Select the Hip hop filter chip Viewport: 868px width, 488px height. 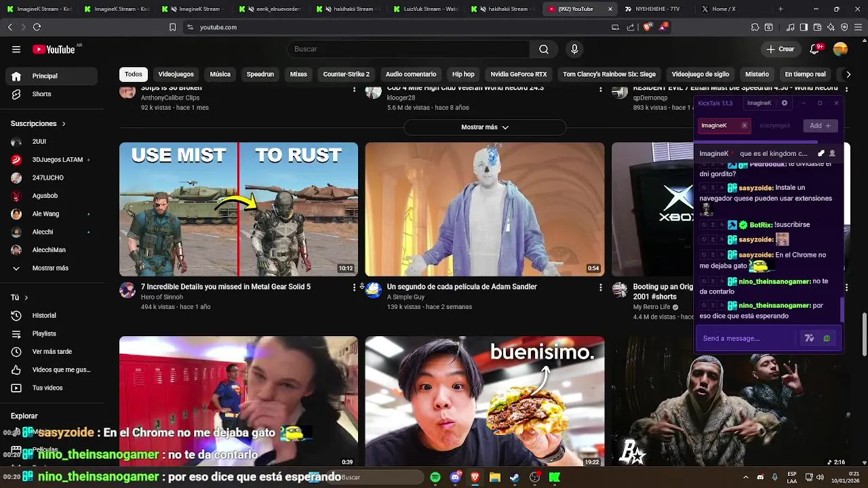(463, 74)
